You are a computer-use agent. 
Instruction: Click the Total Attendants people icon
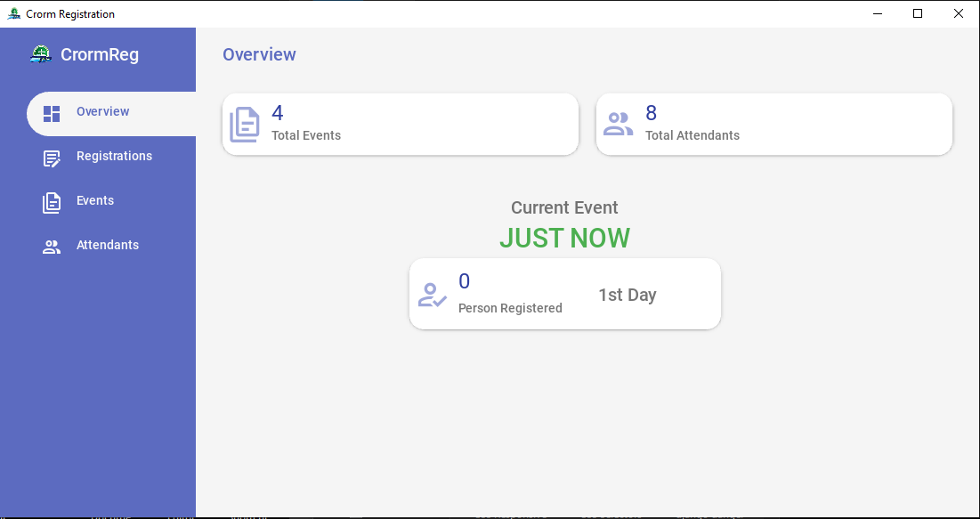pyautogui.click(x=618, y=124)
